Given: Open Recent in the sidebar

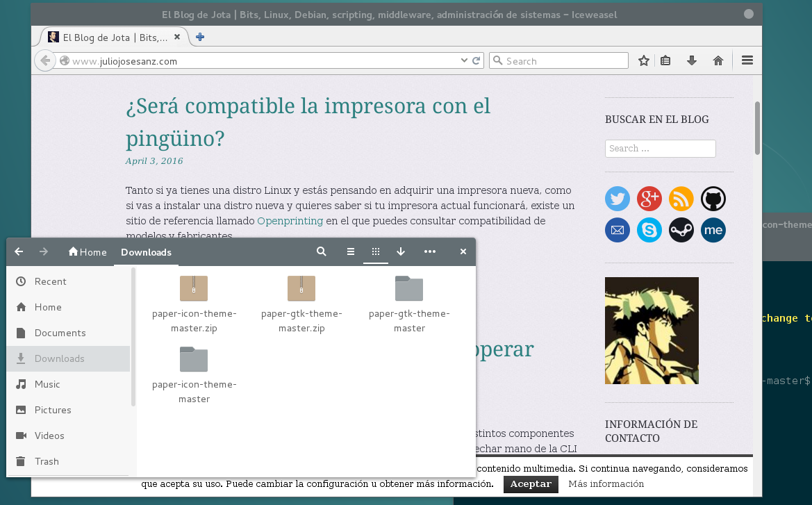Looking at the screenshot, I should [68, 281].
